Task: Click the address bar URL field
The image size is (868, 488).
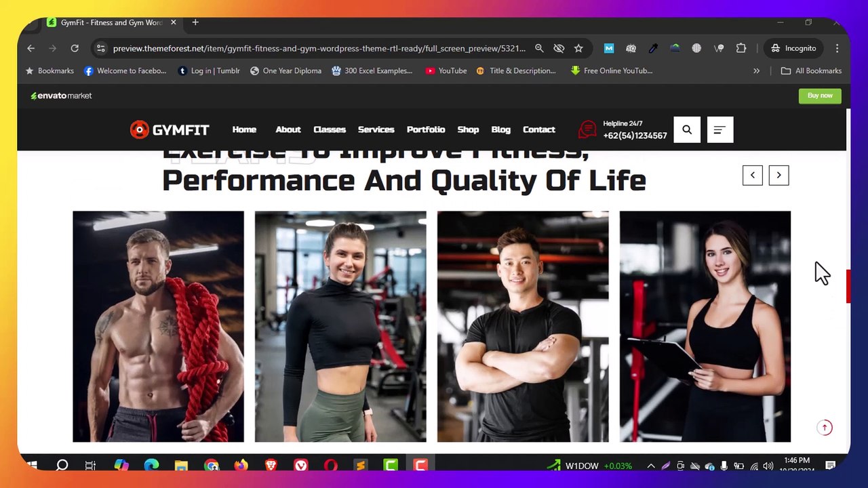Action: [319, 48]
